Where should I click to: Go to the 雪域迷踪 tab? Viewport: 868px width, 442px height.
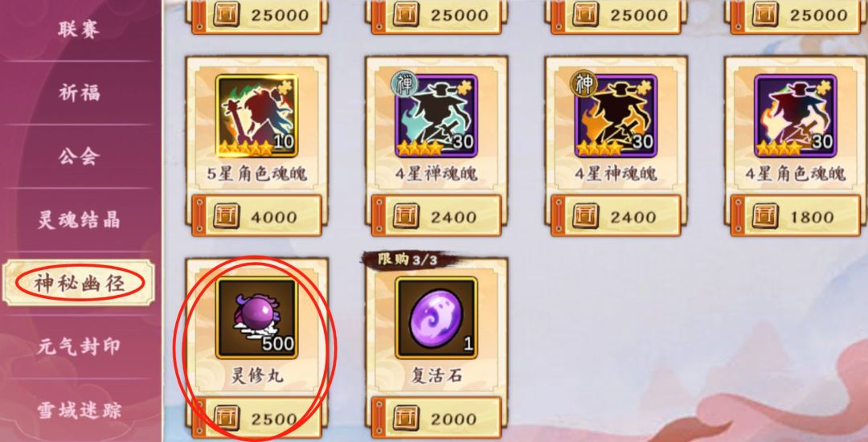[79, 411]
